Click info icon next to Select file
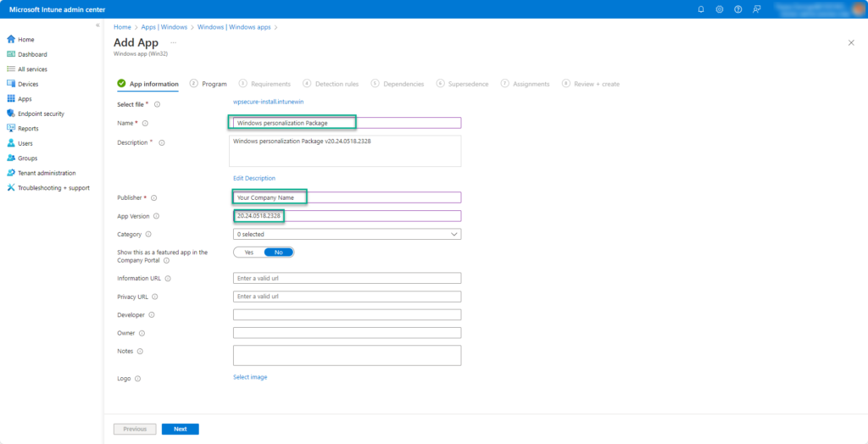 pos(157,104)
